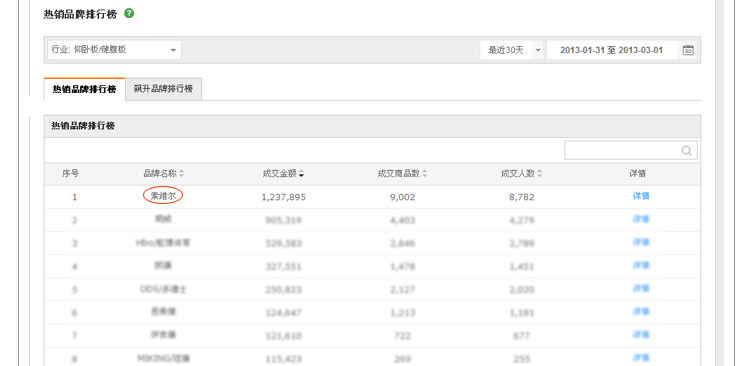Viewport: 750px width, 366px height.
Task: Click the table search input box
Action: click(x=631, y=150)
